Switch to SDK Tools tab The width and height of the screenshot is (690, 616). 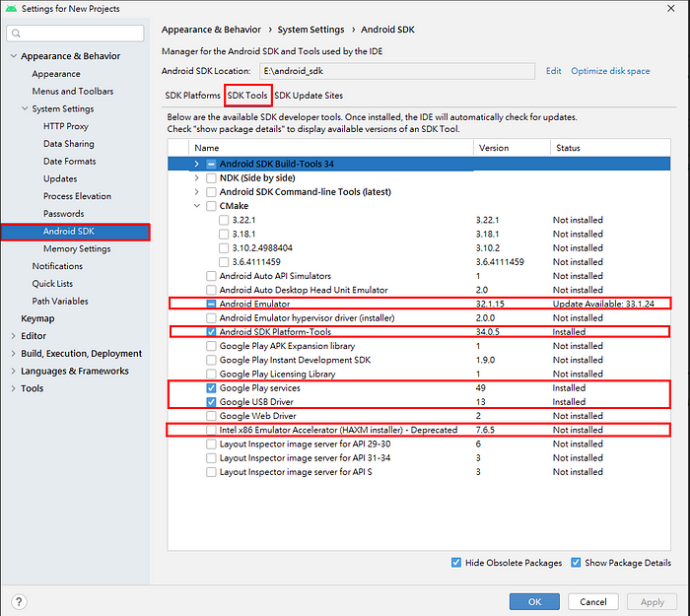[x=247, y=96]
